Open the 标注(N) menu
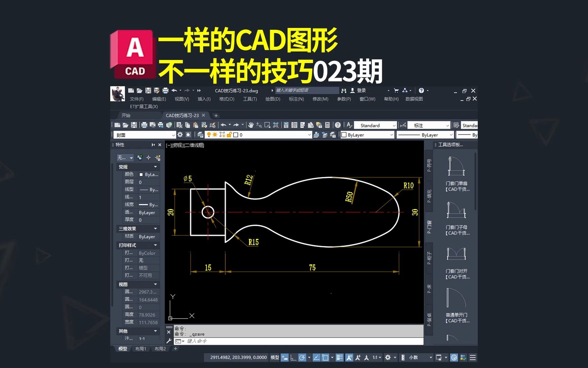The width and height of the screenshot is (588, 368). click(x=296, y=99)
